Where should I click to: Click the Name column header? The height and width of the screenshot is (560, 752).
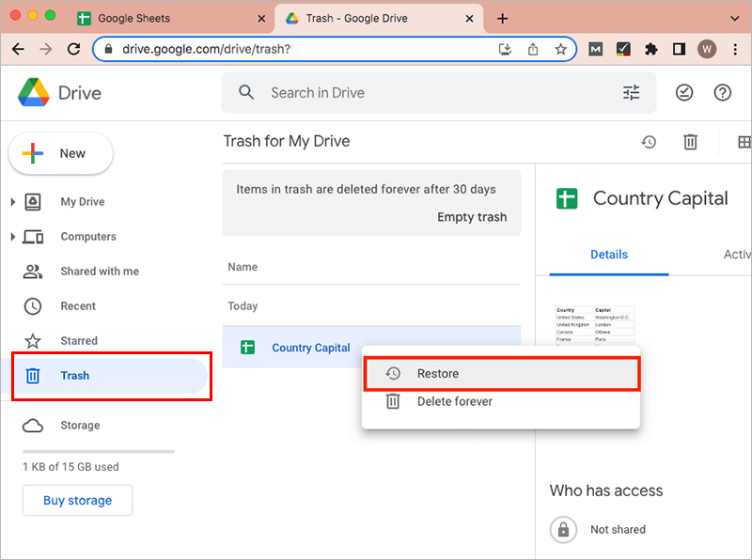pyautogui.click(x=243, y=267)
